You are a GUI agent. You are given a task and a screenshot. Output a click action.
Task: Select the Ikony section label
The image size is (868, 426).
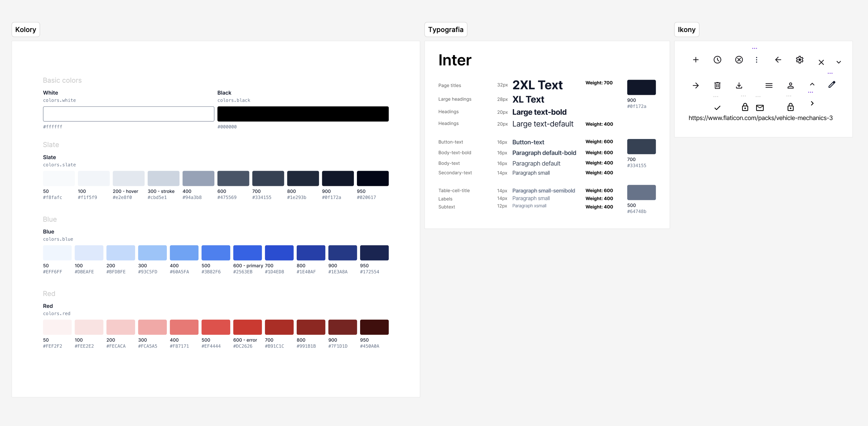click(687, 30)
